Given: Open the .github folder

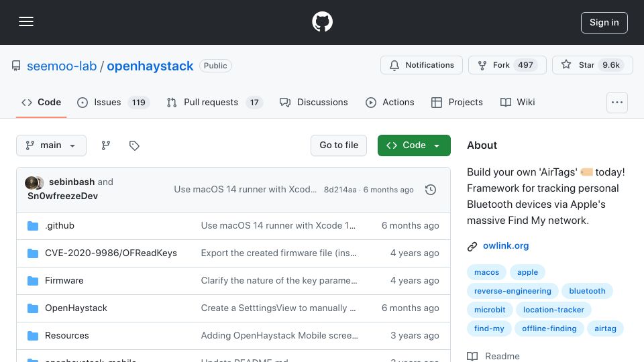Looking at the screenshot, I should pyautogui.click(x=60, y=226).
